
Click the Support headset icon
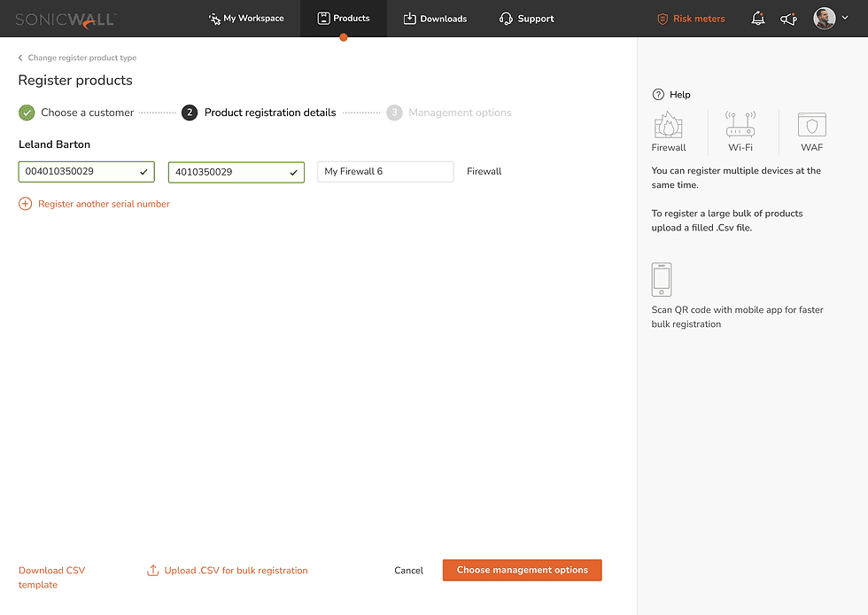506,19
